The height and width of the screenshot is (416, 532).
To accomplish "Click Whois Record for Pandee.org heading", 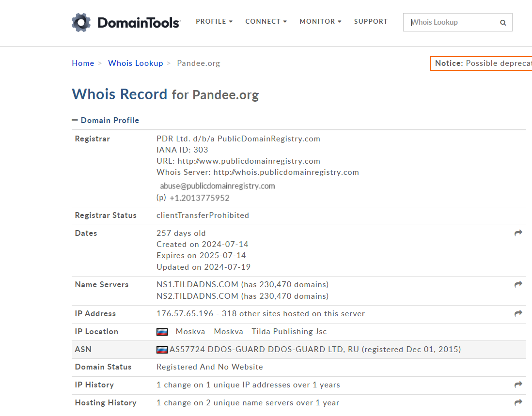I will click(x=165, y=94).
